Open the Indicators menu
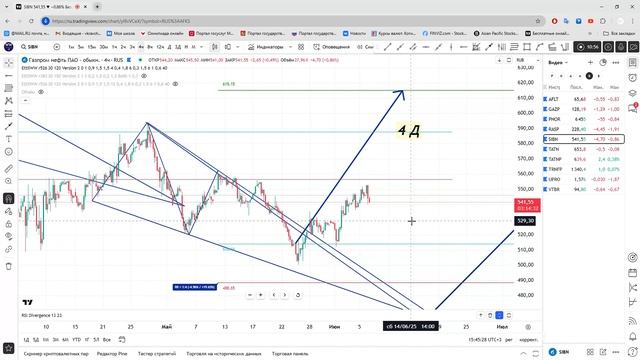 tap(265, 47)
